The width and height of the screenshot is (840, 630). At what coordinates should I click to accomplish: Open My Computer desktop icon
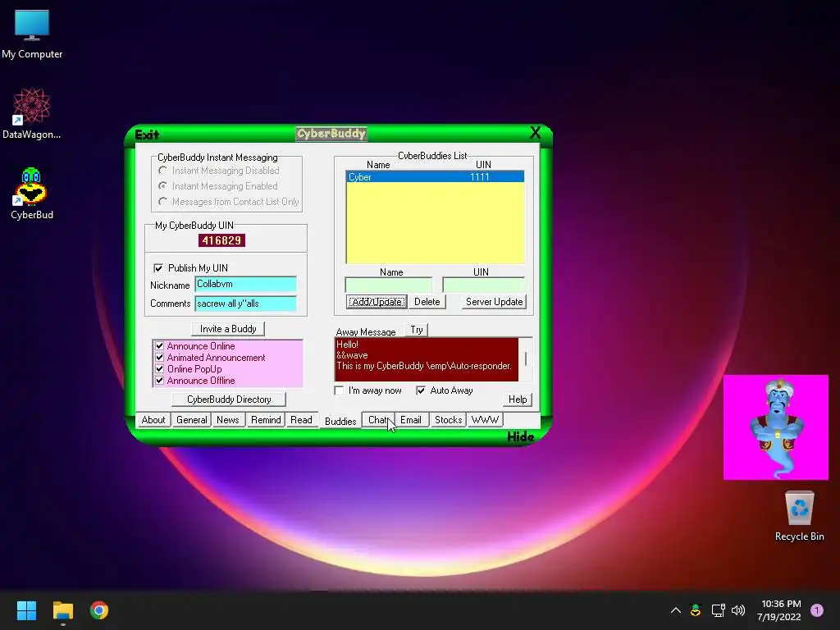(x=32, y=34)
